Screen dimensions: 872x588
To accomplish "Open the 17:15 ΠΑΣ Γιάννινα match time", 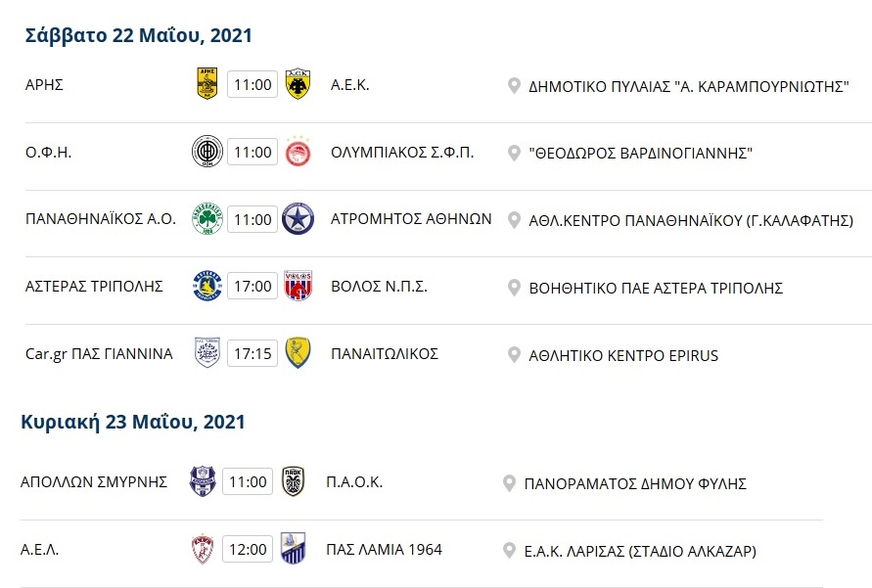I will click(x=252, y=353).
